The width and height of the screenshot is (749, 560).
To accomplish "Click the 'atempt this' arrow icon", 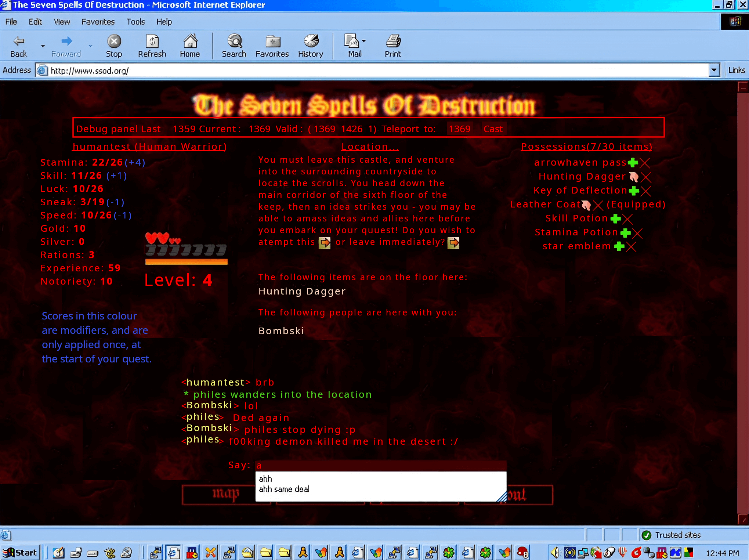I will click(x=325, y=243).
